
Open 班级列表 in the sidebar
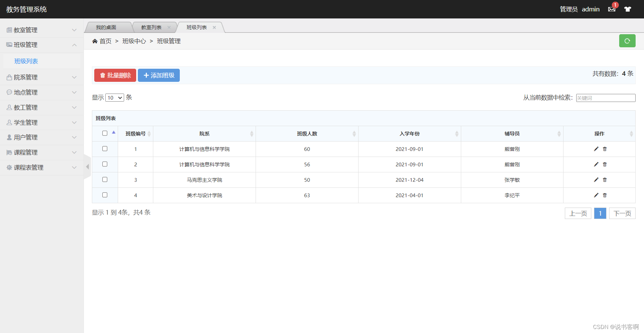[26, 61]
